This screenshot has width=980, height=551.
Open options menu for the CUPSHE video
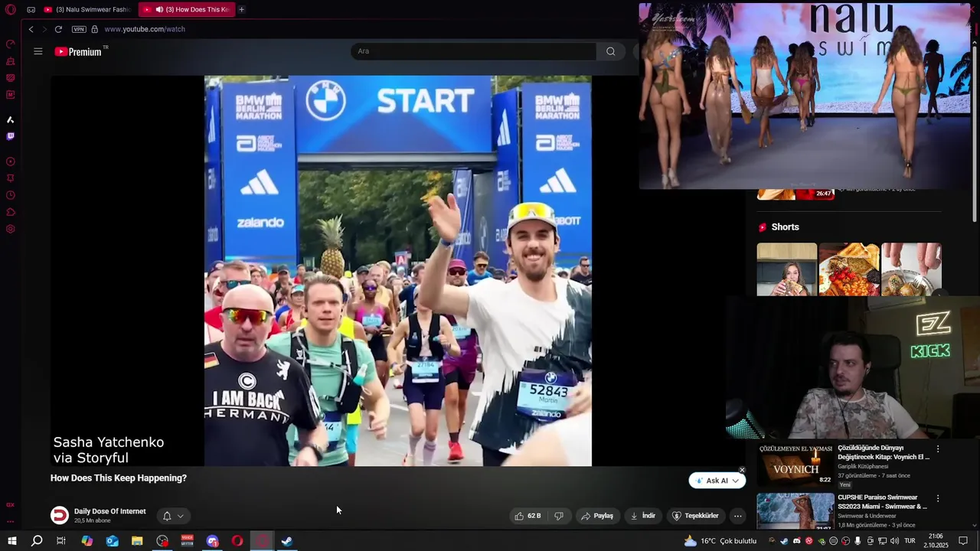click(938, 498)
